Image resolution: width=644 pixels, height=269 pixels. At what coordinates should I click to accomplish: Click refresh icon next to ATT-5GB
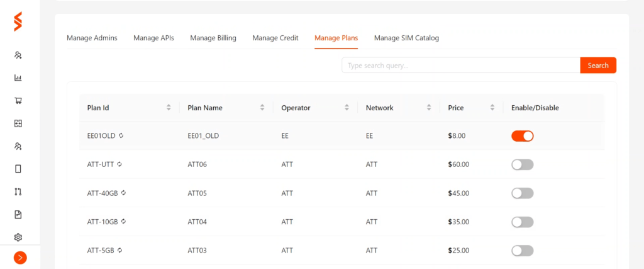pos(119,250)
